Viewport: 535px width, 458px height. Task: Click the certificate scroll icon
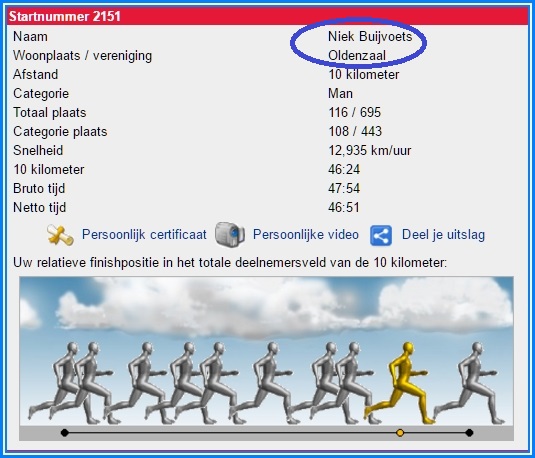(60, 235)
